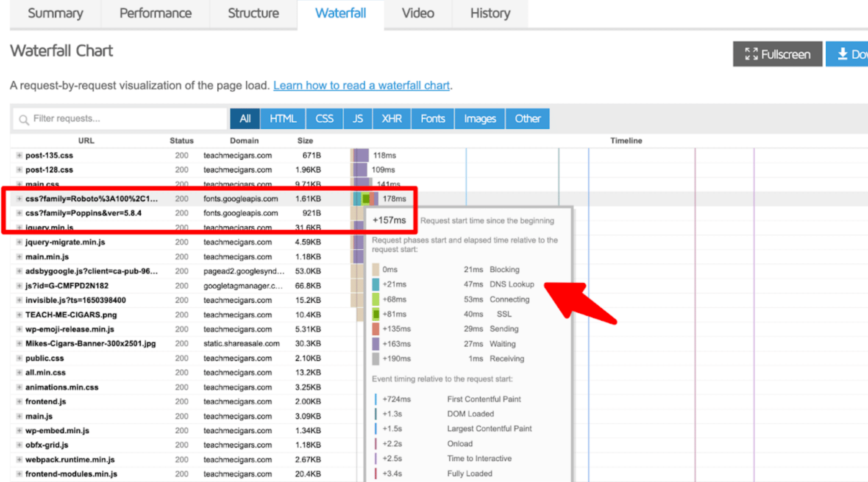Switch to the Performance tab
The height and width of the screenshot is (482, 868).
pyautogui.click(x=155, y=14)
